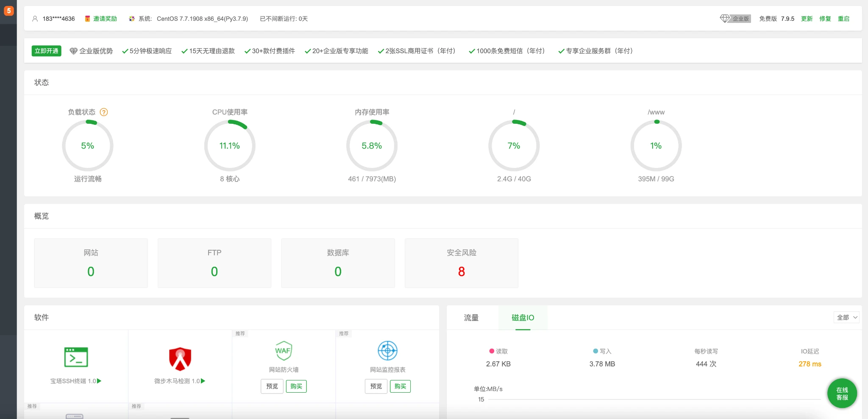
Task: Click the green 在线客服 floating button
Action: (842, 394)
